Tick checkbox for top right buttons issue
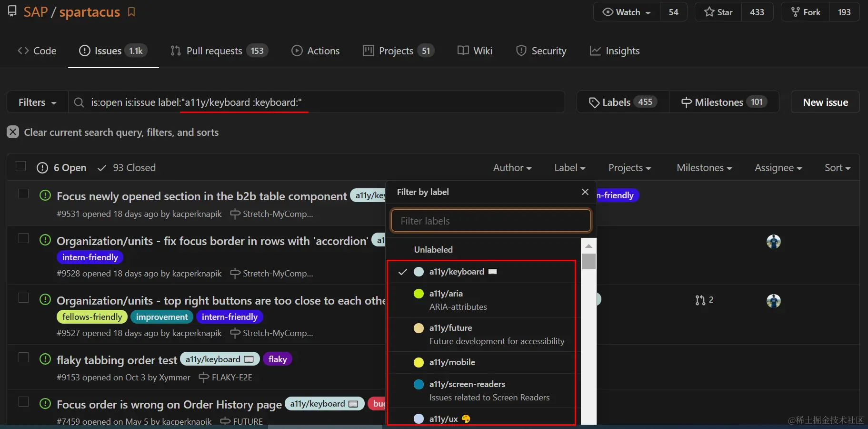The image size is (868, 429). click(23, 298)
